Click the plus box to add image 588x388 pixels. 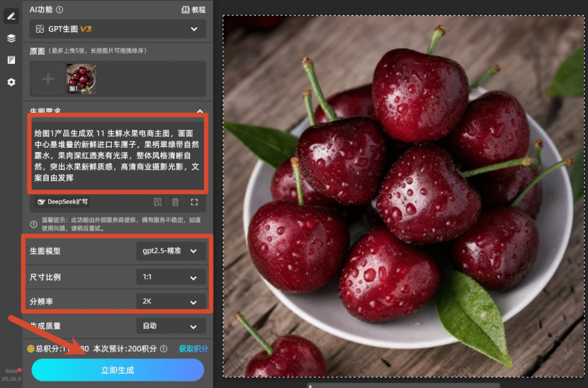(x=48, y=79)
